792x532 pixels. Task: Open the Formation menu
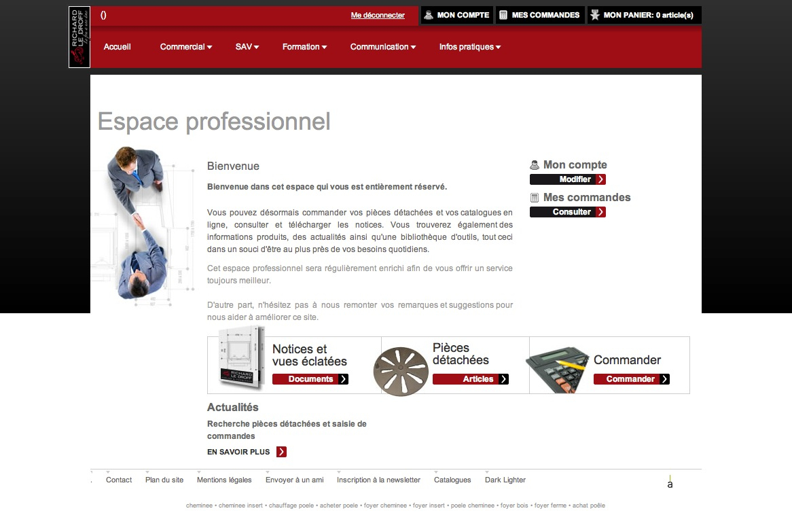(x=304, y=47)
